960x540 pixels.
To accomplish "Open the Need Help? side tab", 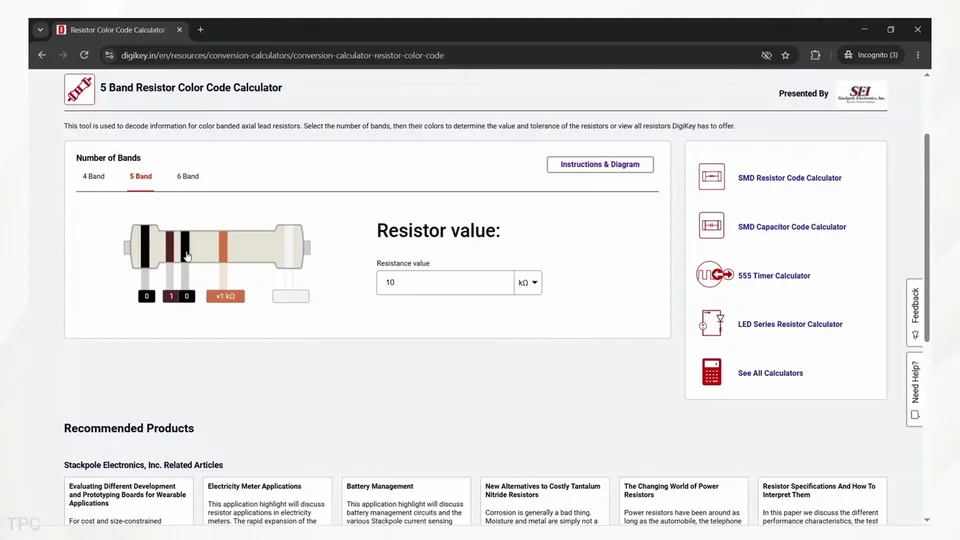I will coord(915,389).
